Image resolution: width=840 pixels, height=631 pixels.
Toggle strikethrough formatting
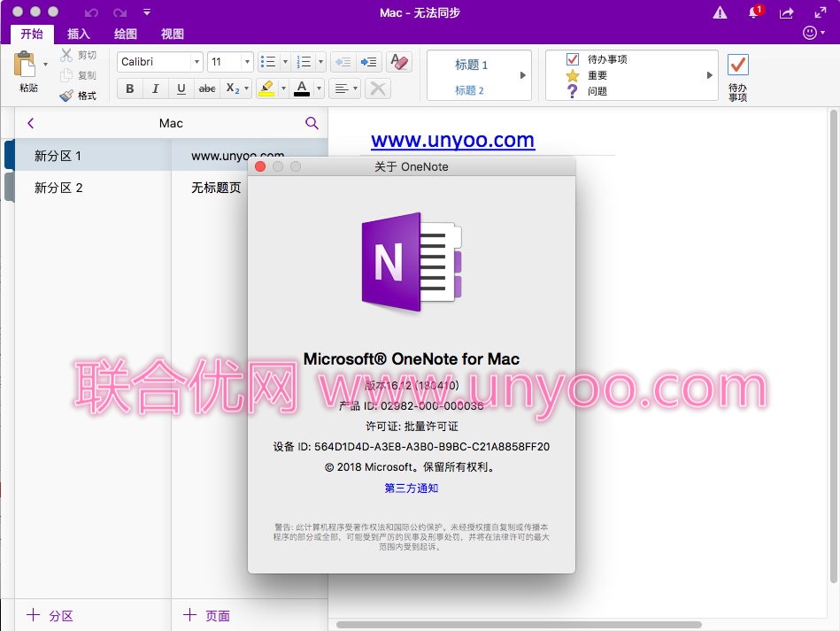click(x=207, y=88)
